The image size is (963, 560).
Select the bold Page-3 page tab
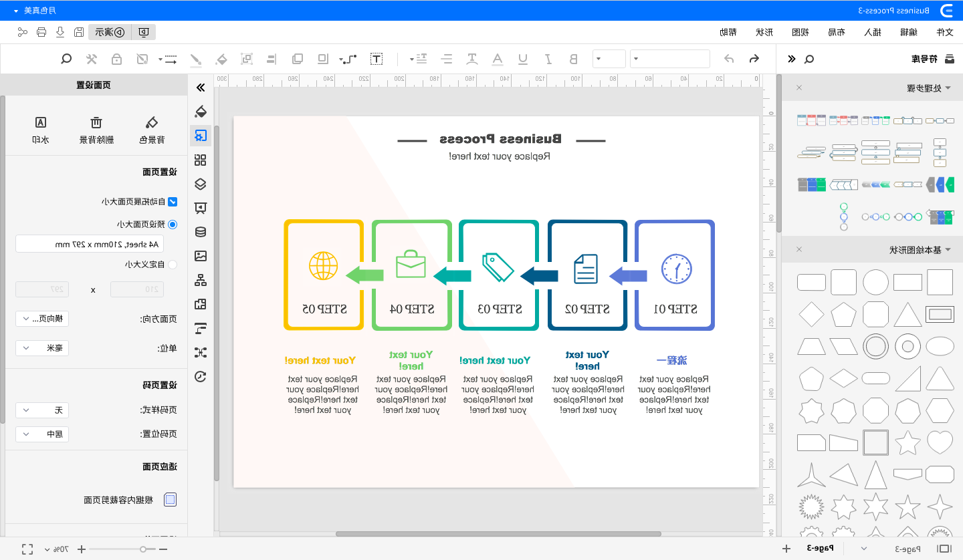pyautogui.click(x=821, y=548)
